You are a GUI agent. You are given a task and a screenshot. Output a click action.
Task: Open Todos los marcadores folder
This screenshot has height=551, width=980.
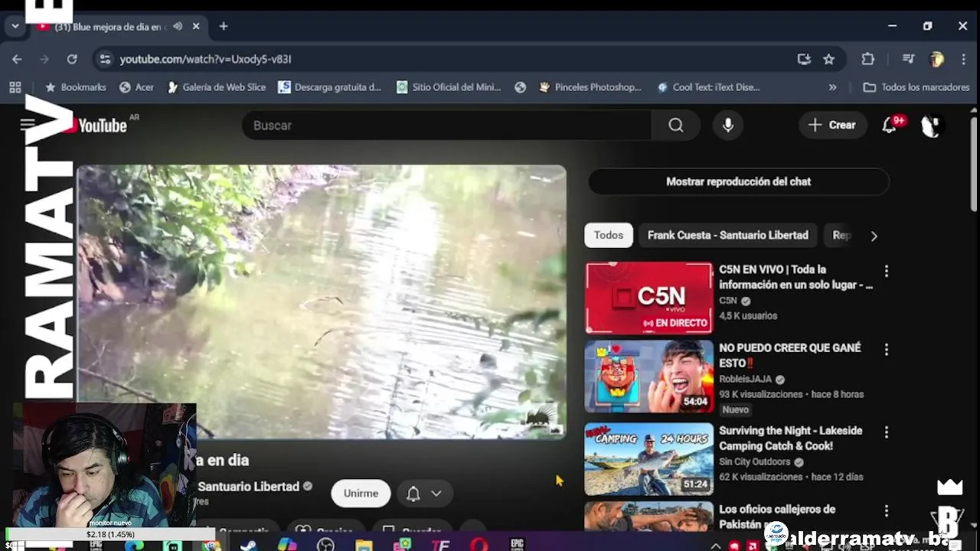[916, 87]
